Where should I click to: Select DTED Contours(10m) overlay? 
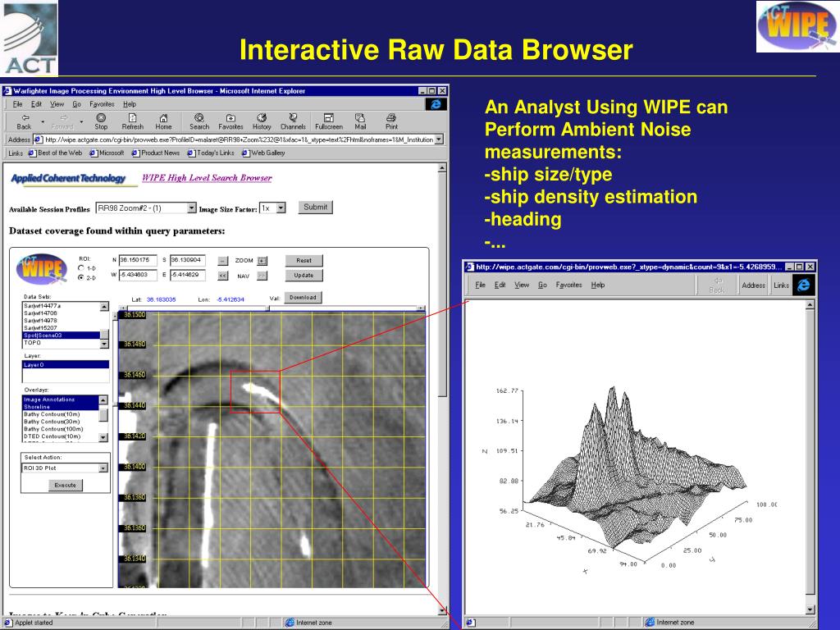(x=61, y=436)
